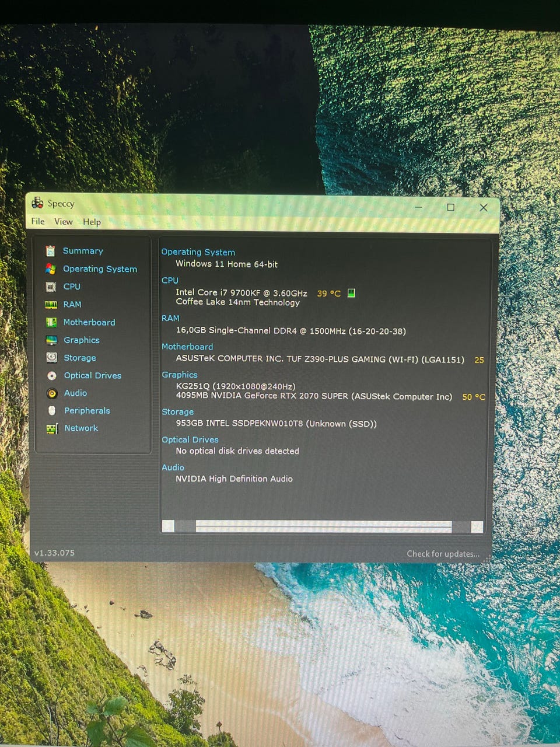Viewport: 560px width, 747px height.
Task: Click the Operating System heading link in summary
Action: (x=198, y=252)
